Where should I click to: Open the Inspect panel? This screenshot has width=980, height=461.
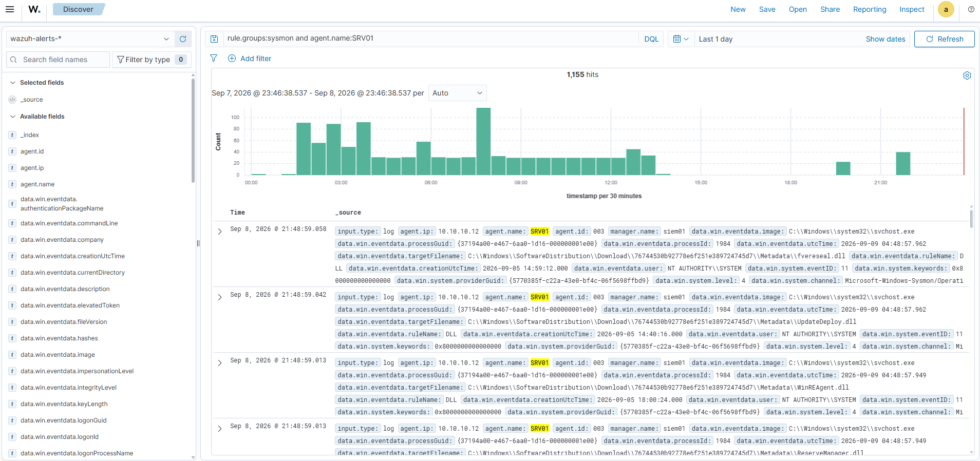(912, 9)
